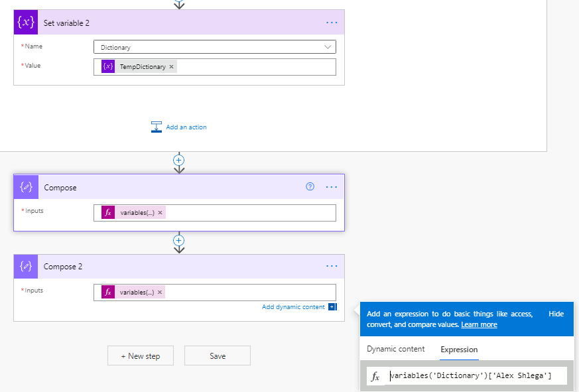Remove the expression token in Compose 2 Inputs
Image resolution: width=579 pixels, height=392 pixels.
pos(160,293)
